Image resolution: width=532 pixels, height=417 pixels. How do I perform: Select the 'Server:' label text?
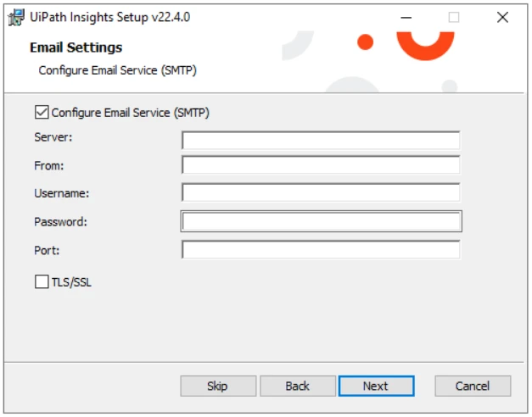(x=53, y=137)
